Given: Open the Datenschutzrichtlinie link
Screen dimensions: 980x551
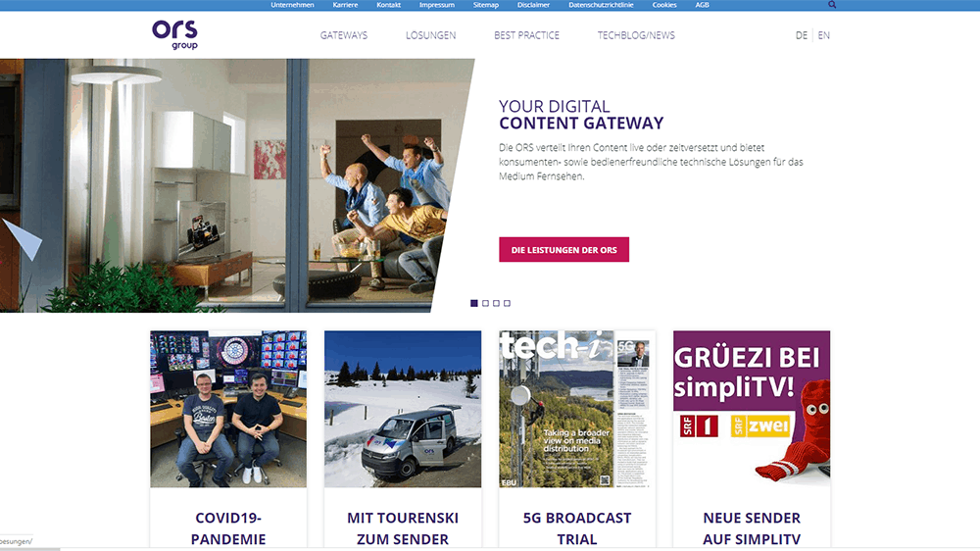Looking at the screenshot, I should pyautogui.click(x=601, y=4).
